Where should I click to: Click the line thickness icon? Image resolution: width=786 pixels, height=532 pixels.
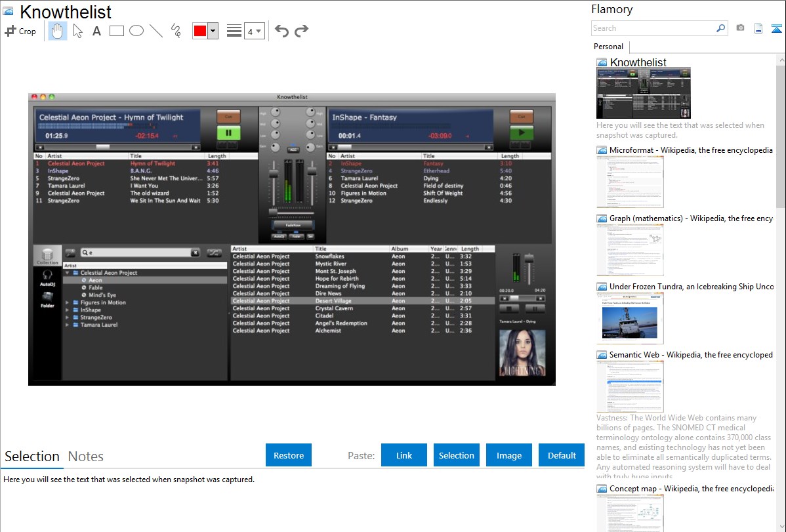(234, 31)
